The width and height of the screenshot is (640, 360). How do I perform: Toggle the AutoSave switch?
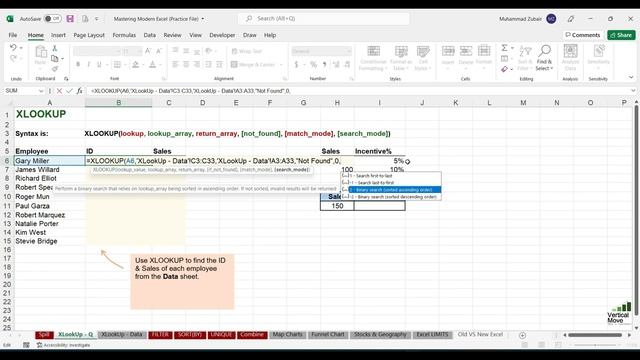(x=52, y=19)
